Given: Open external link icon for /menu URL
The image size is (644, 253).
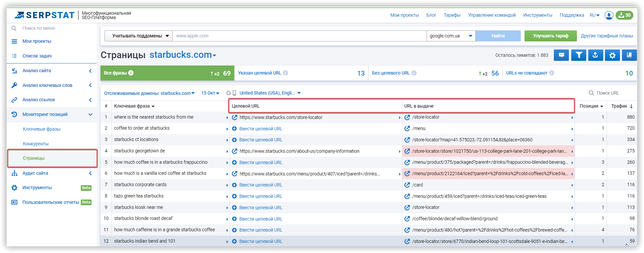Looking at the screenshot, I should 407,128.
